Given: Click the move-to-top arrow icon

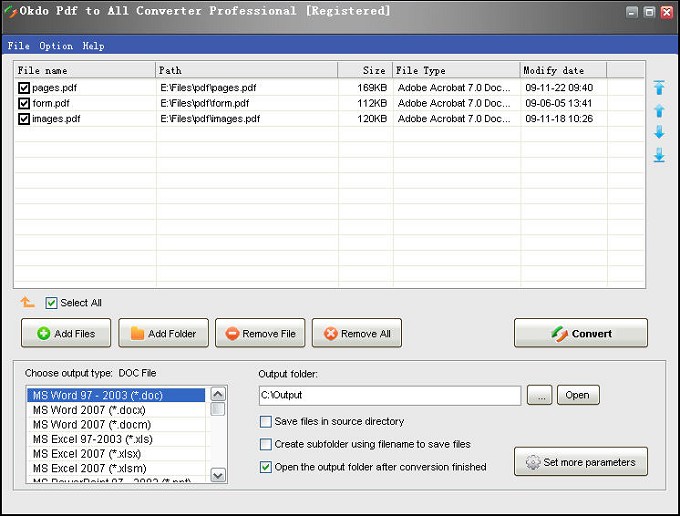Looking at the screenshot, I should [x=659, y=88].
